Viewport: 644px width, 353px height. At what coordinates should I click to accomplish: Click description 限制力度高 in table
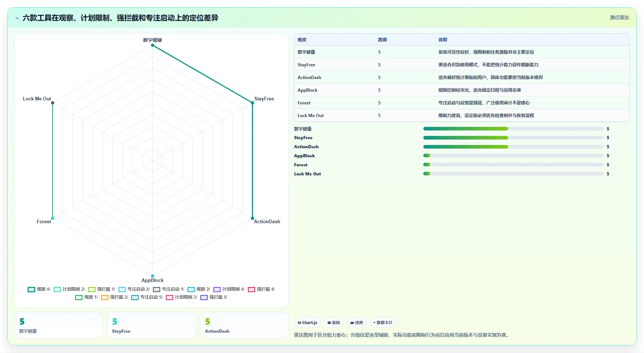pos(486,116)
